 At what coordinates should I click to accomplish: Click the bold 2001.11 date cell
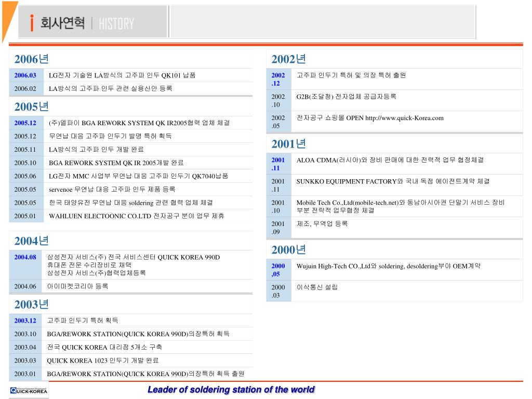coord(278,164)
